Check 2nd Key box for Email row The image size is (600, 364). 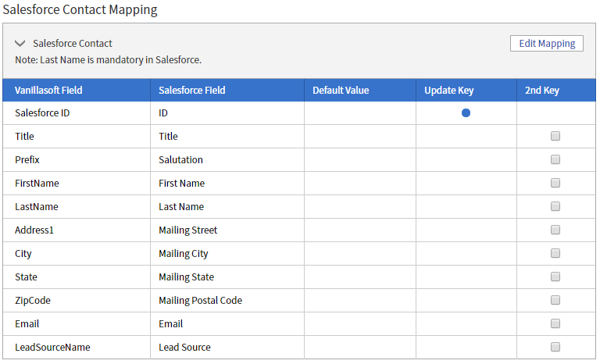[x=555, y=323]
